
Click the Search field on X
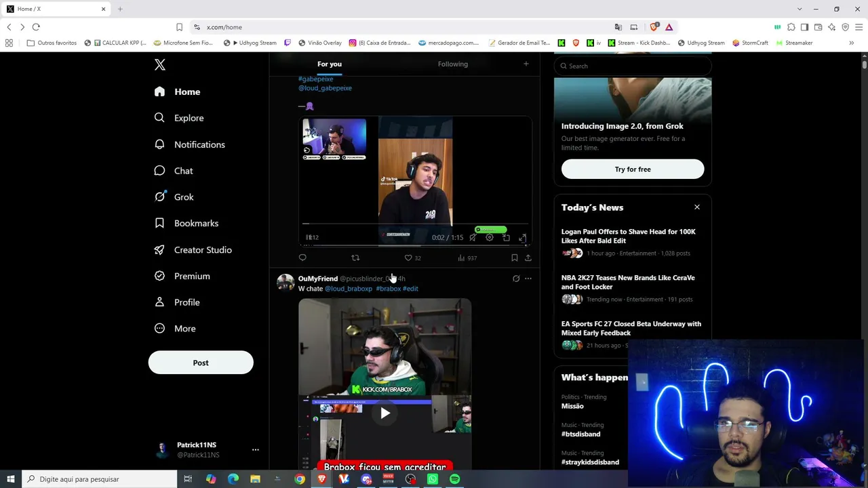(x=633, y=66)
